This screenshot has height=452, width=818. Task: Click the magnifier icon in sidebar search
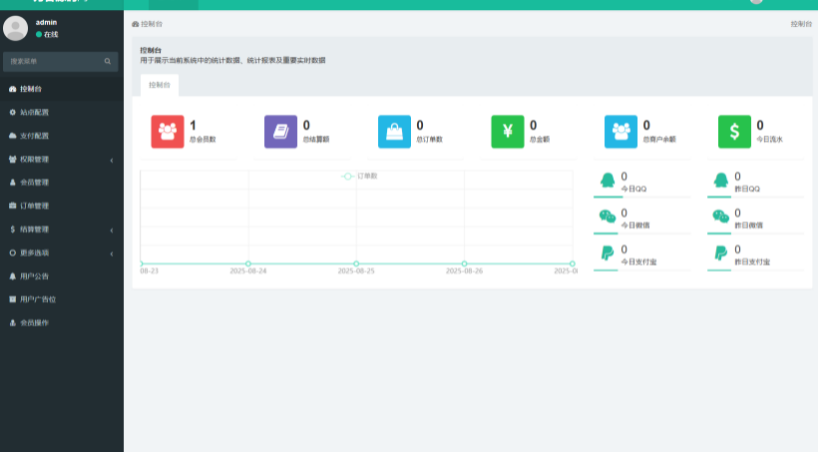108,62
